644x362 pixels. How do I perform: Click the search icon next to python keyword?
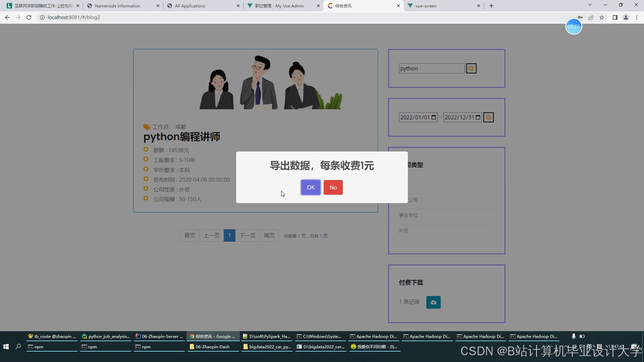click(x=471, y=68)
